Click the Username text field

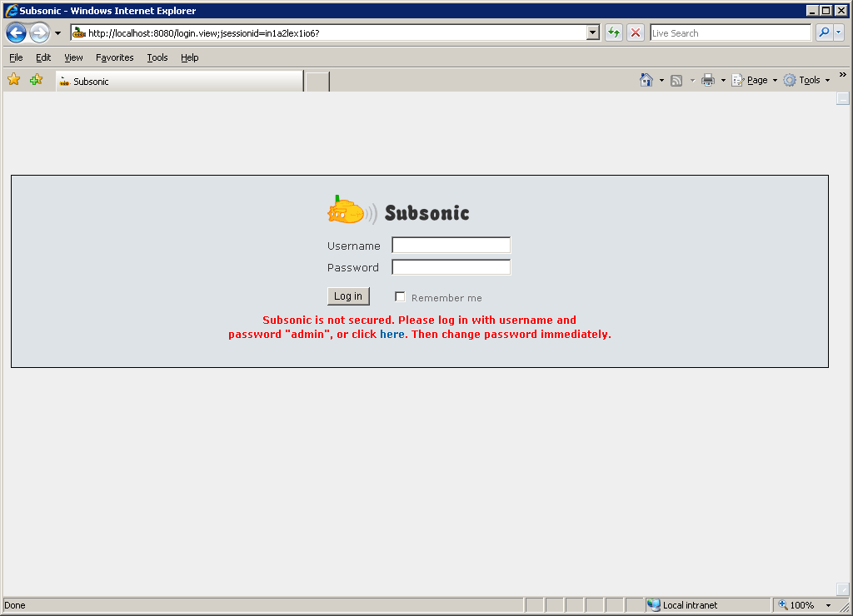pos(451,246)
